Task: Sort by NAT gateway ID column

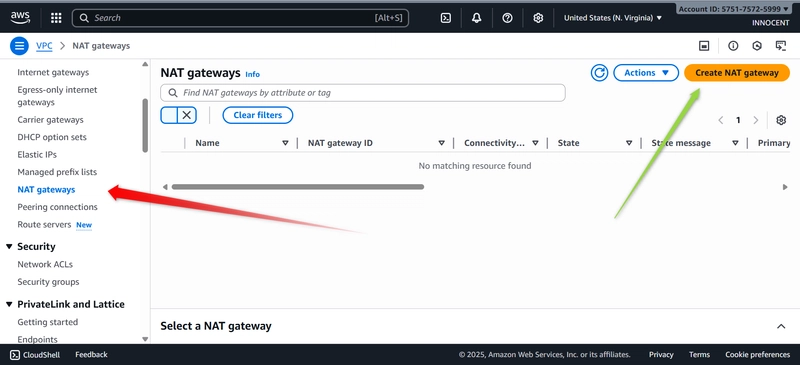Action: pyautogui.click(x=442, y=143)
